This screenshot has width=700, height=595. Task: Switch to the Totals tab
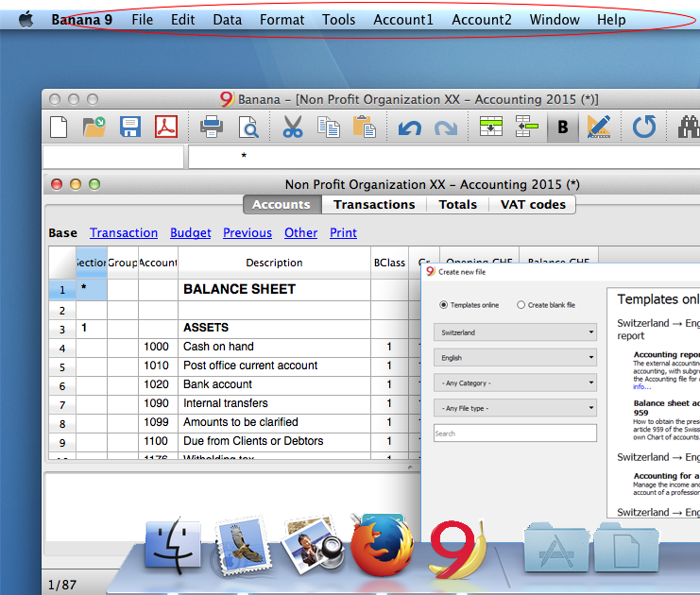click(x=457, y=204)
